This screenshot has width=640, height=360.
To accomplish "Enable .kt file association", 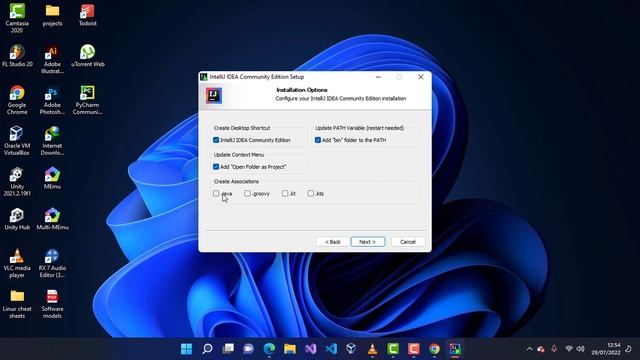I will tap(285, 193).
